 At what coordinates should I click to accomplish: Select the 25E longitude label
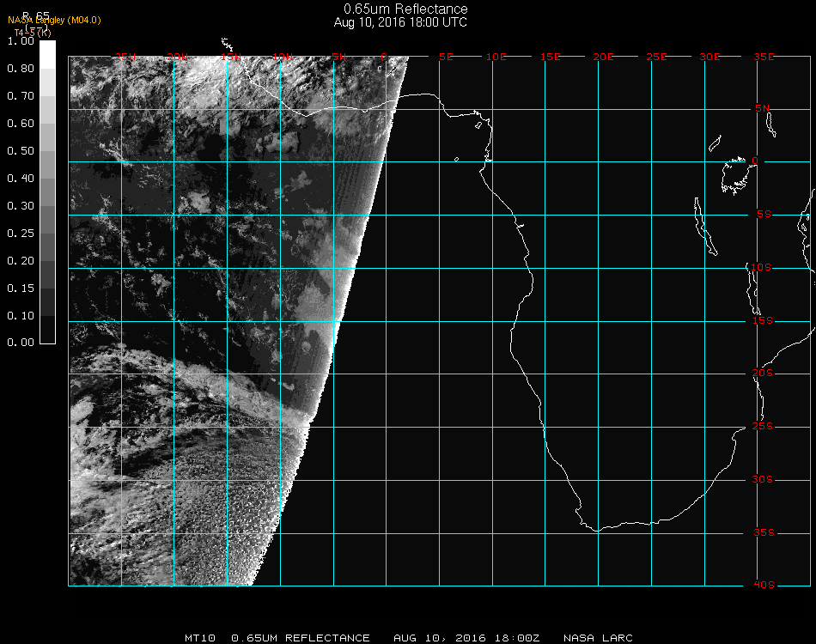(x=656, y=58)
